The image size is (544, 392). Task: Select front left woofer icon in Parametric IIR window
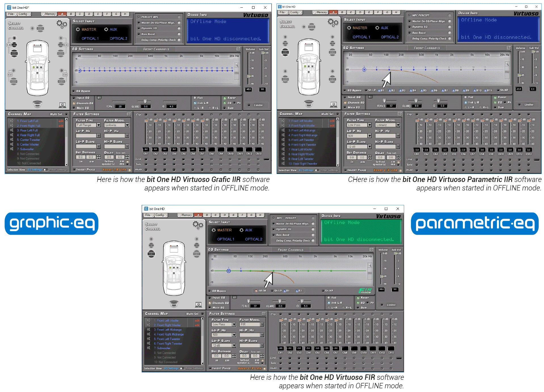[285, 52]
